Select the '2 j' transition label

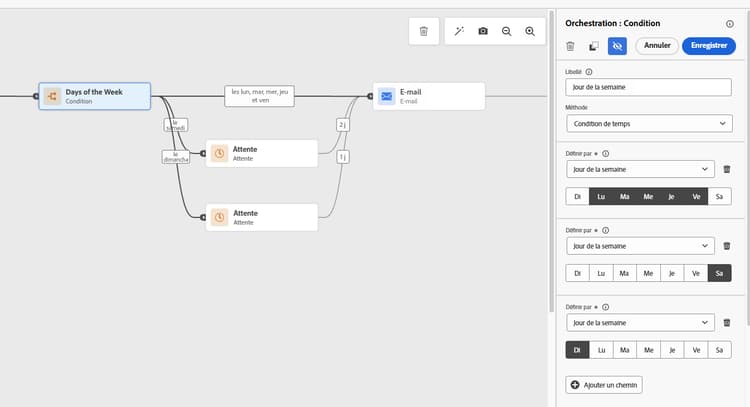[x=342, y=125]
